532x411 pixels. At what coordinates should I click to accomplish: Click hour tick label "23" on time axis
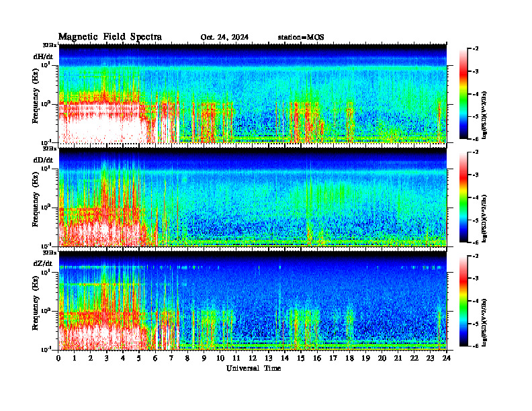coord(430,358)
